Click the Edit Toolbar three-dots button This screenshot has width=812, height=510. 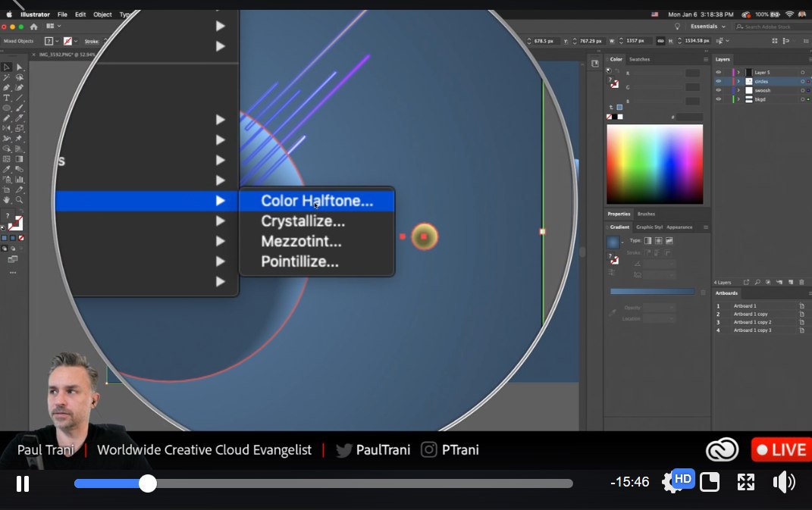click(x=13, y=272)
